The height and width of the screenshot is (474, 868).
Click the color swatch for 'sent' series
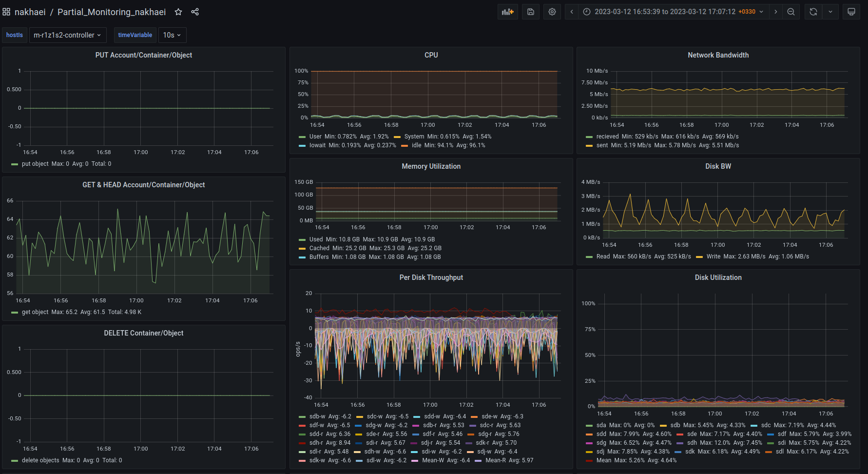[x=589, y=146]
